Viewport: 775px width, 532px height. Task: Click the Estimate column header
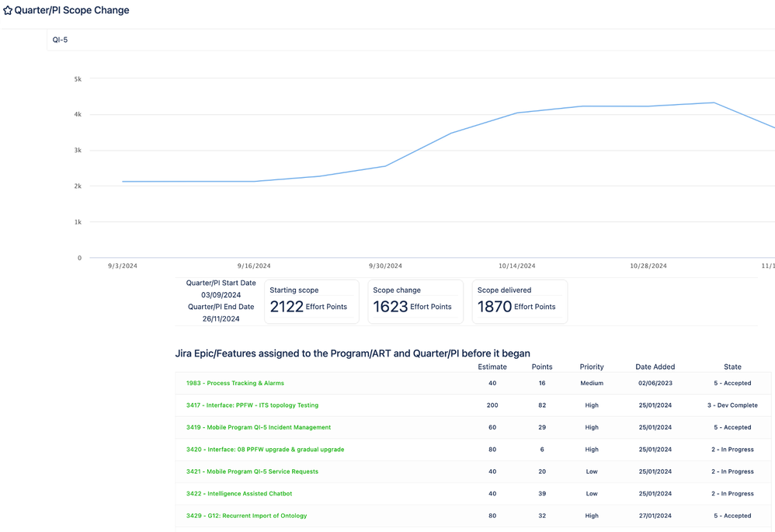point(492,367)
